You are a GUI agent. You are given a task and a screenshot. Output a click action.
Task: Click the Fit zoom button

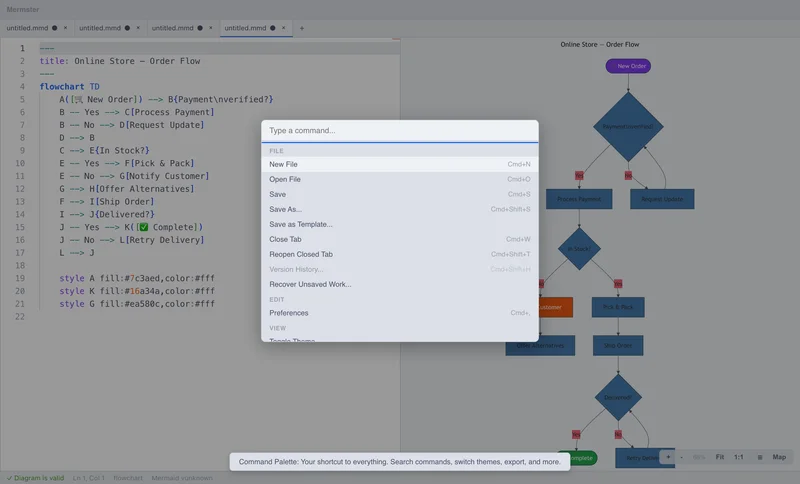point(719,457)
